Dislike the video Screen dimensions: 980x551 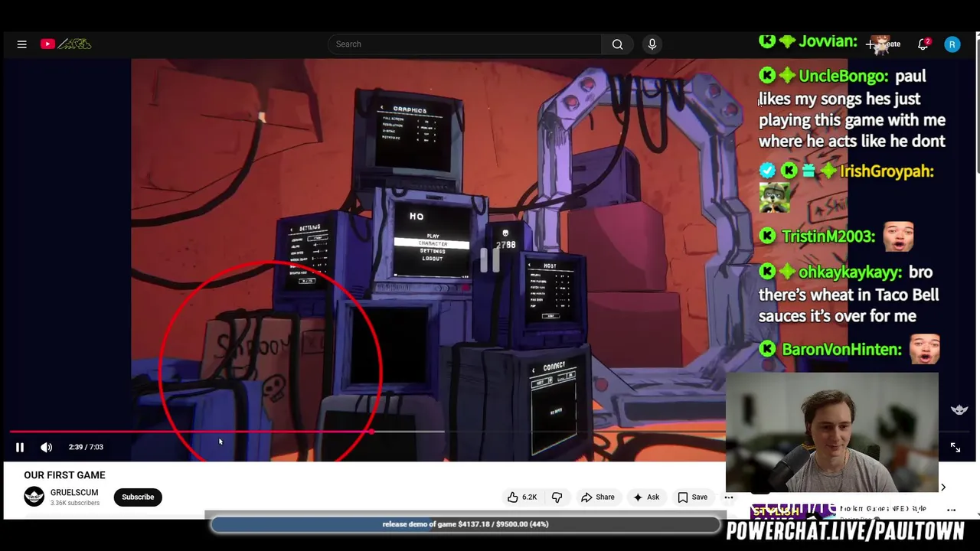coord(557,497)
